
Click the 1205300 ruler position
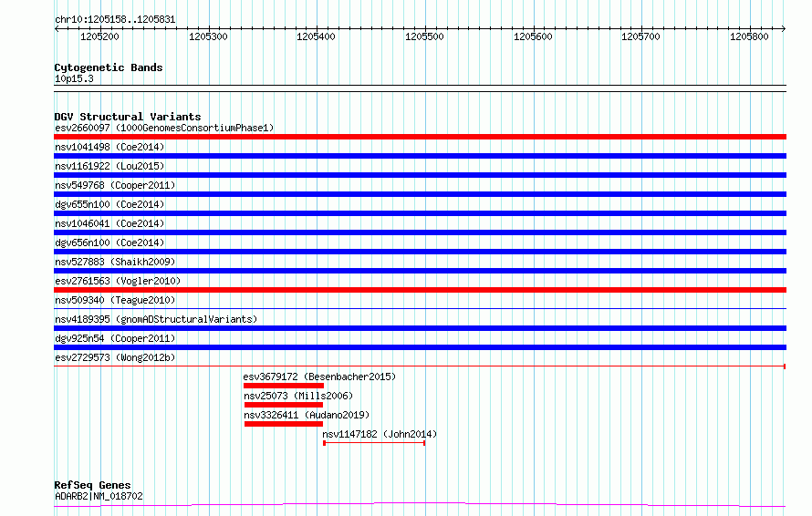coord(208,36)
